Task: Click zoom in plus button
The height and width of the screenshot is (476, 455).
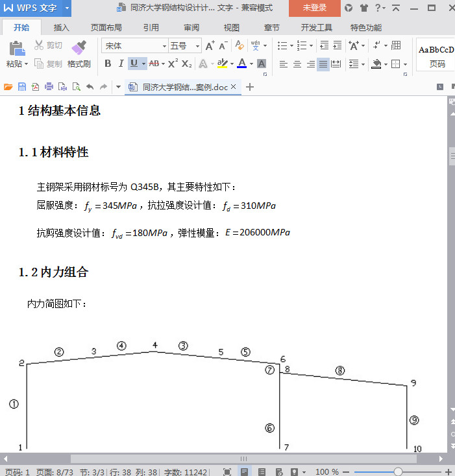Action: [x=448, y=471]
